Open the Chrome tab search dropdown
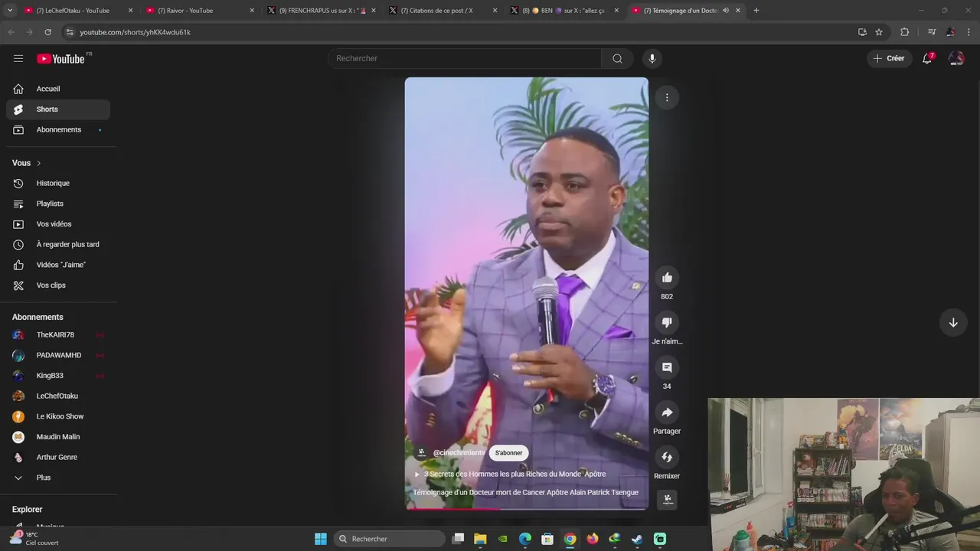This screenshot has height=551, width=980. click(10, 11)
